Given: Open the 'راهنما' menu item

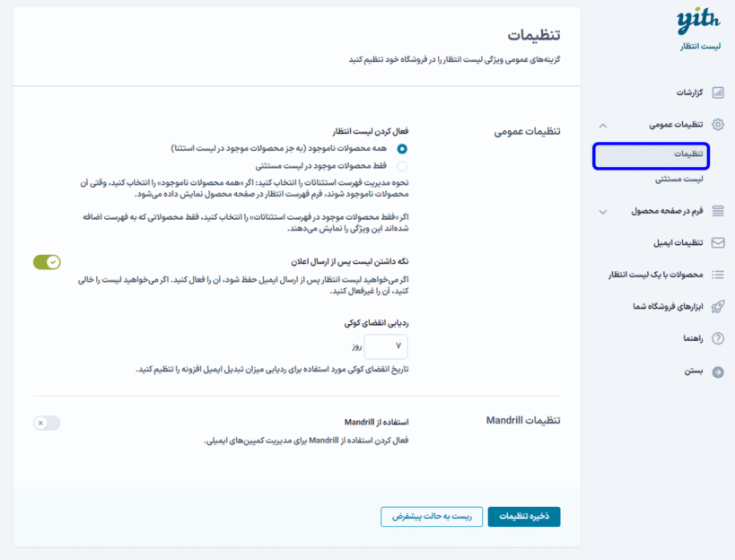Looking at the screenshot, I should [x=693, y=338].
